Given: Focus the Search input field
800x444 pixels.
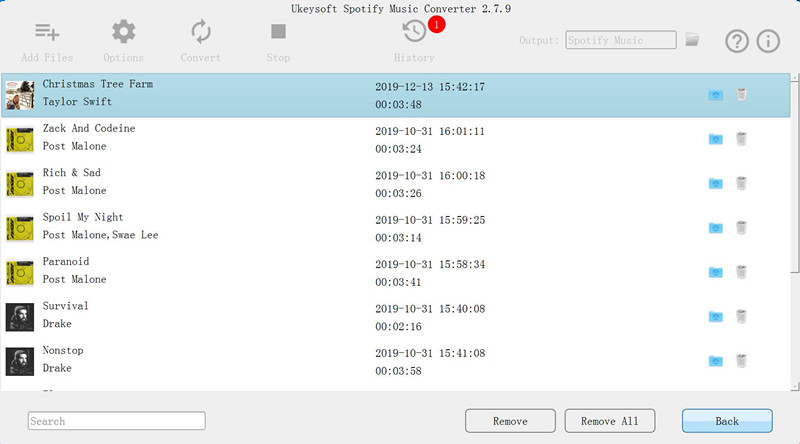Looking at the screenshot, I should (x=117, y=421).
